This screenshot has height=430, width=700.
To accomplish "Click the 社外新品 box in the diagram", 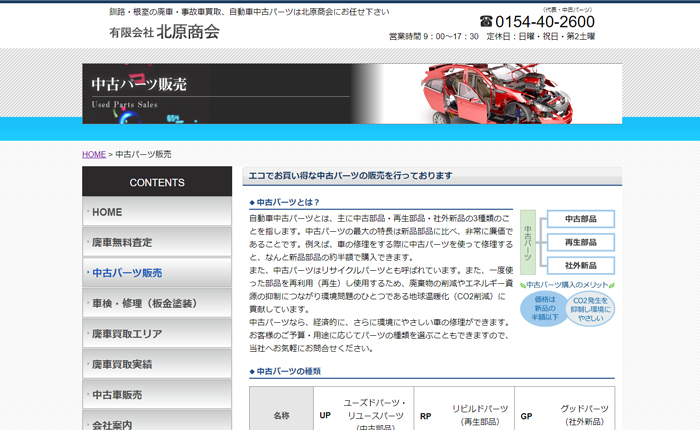I will point(581,266).
